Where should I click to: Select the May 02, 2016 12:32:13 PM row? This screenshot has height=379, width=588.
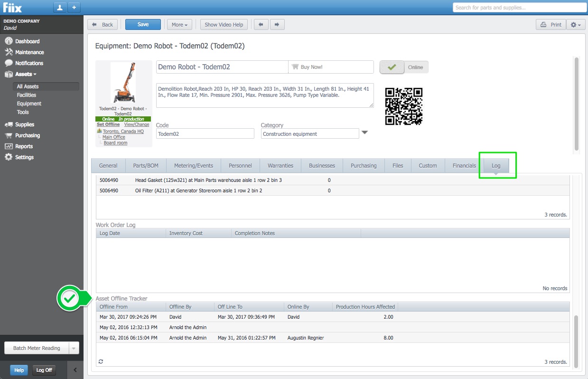(333, 327)
